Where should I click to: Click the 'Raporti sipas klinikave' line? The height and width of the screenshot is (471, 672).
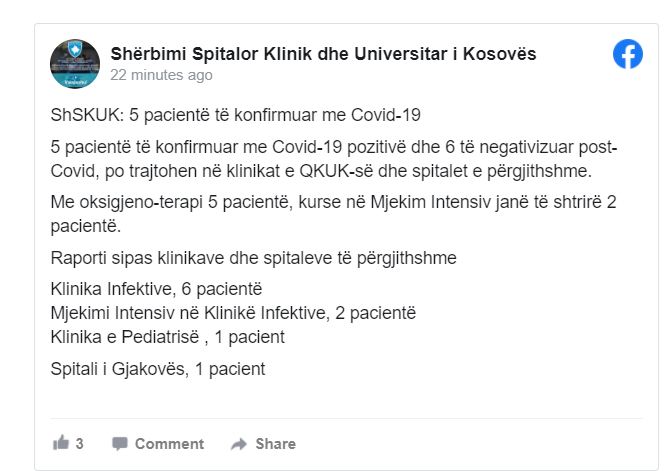[253, 258]
